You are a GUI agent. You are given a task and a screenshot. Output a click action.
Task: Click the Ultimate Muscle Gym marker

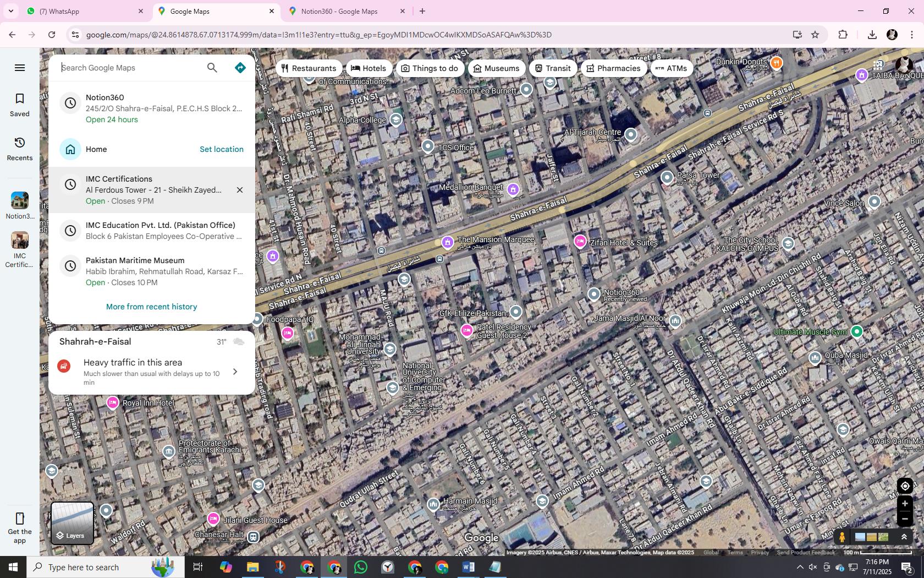coord(856,331)
